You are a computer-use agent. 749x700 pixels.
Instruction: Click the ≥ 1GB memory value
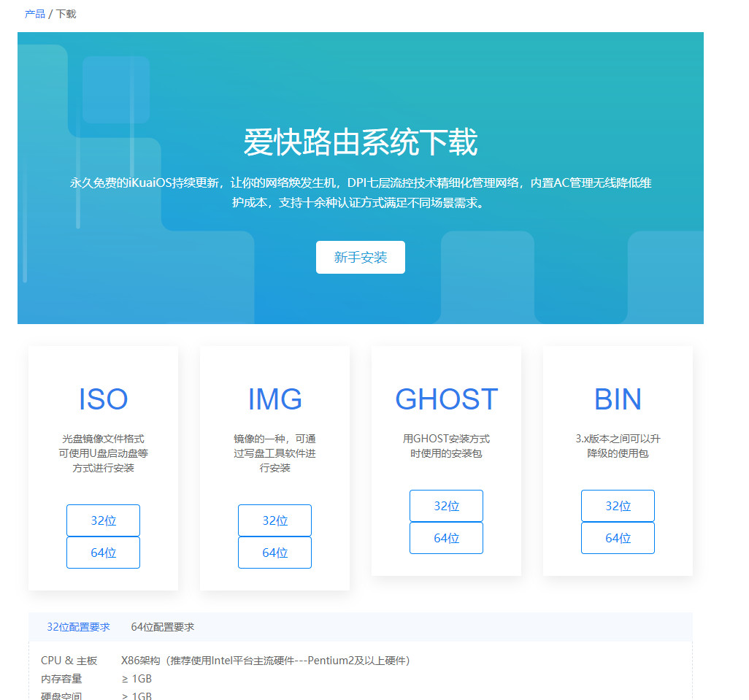coord(137,679)
